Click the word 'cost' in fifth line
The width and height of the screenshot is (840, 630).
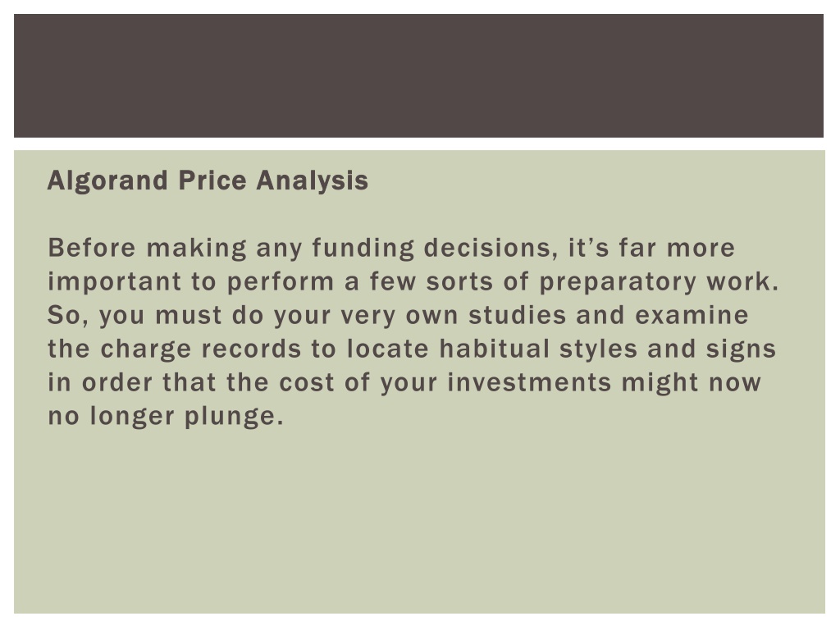click(x=307, y=383)
